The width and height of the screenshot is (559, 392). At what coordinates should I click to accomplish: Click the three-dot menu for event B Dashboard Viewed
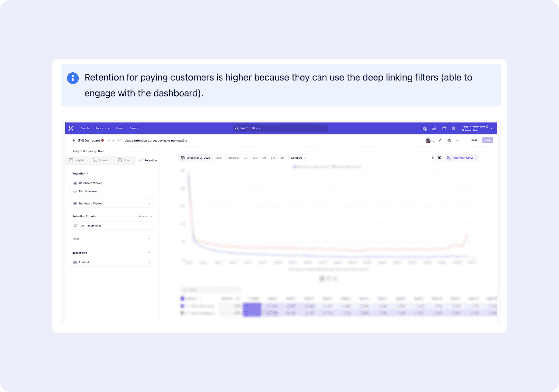(150, 204)
